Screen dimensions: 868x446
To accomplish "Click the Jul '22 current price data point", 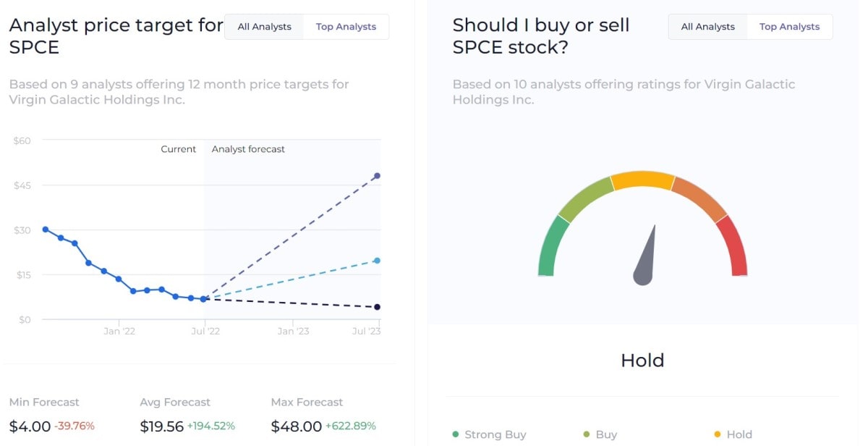I will (204, 299).
